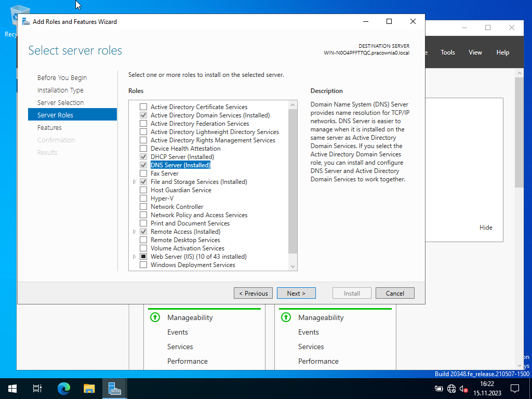Click the Previous button

pos(253,293)
